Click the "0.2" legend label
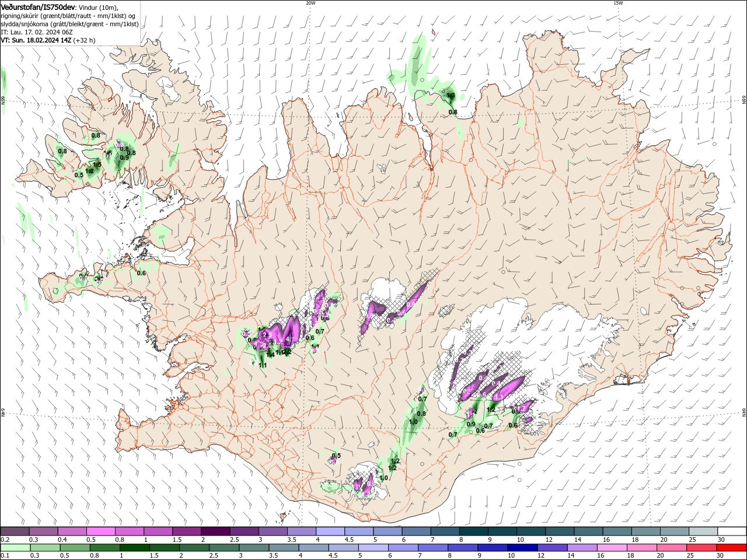747x560 pixels. 5,540
